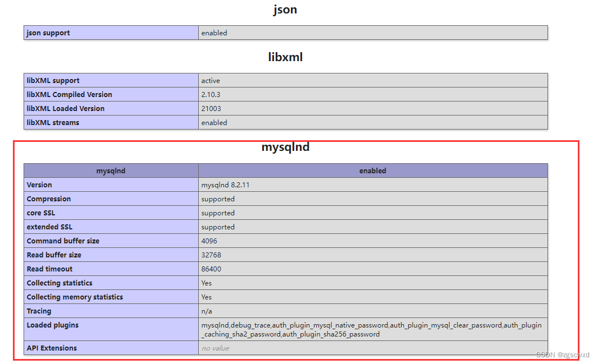The width and height of the screenshot is (598, 364).
Task: Click the 'API Extensions' row label
Action: click(x=52, y=348)
